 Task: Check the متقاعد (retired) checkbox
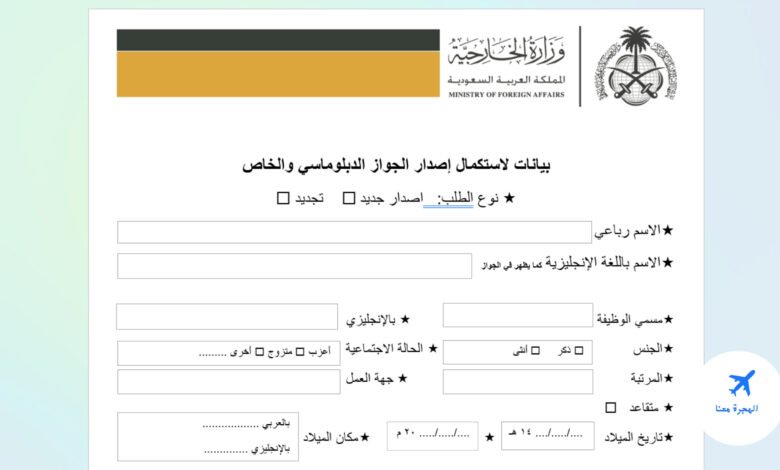pyautogui.click(x=611, y=408)
